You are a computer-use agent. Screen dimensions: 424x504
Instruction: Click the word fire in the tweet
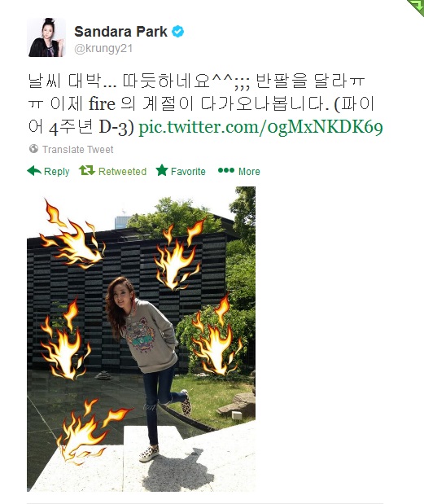pyautogui.click(x=103, y=104)
